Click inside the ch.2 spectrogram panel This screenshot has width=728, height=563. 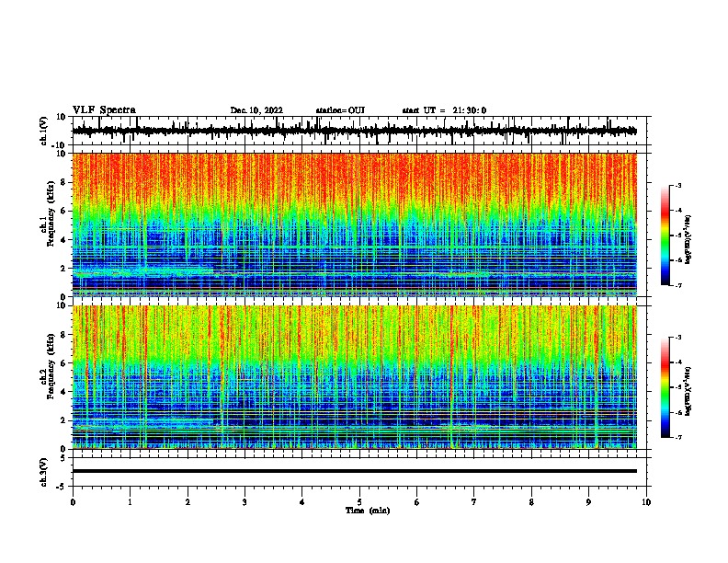[354, 377]
